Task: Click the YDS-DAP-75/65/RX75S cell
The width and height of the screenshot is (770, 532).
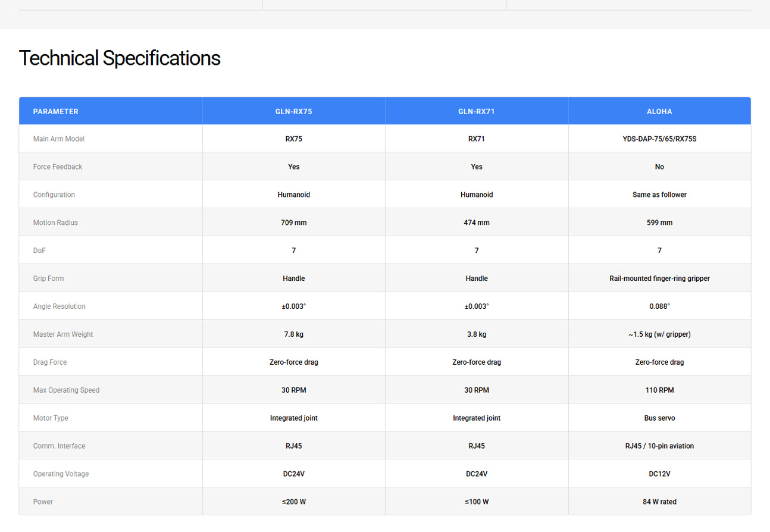Action: 659,139
